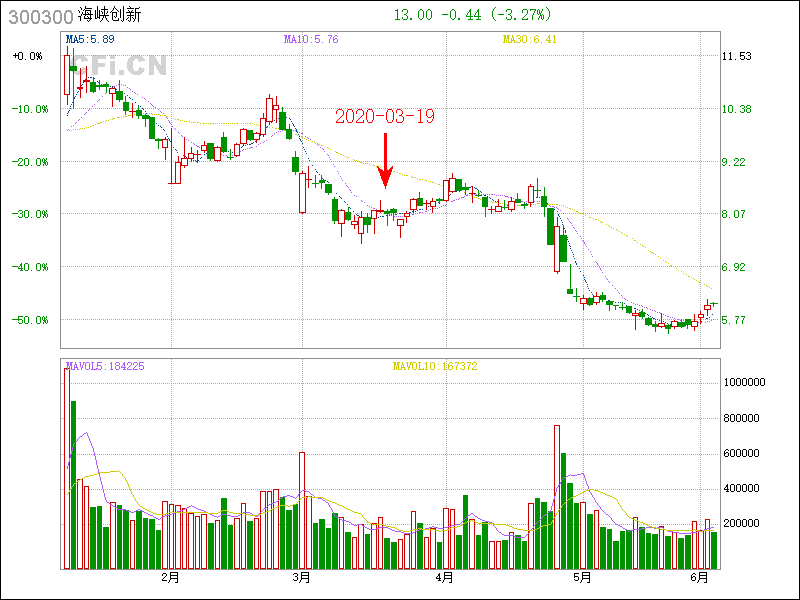Viewport: 800px width, 600px height.
Task: Jump to 2月 on the time axis
Action: tap(170, 577)
